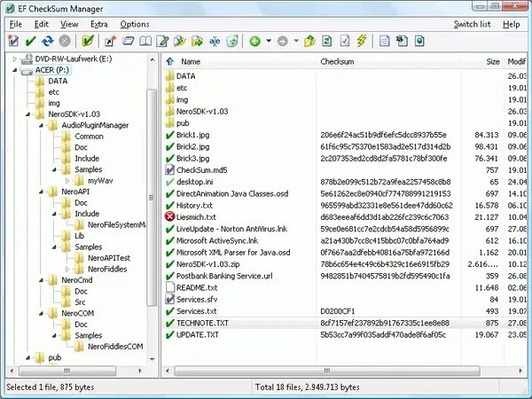The width and height of the screenshot is (532, 399).
Task: Click the green checkmark verify toolbar icon
Action: point(30,42)
